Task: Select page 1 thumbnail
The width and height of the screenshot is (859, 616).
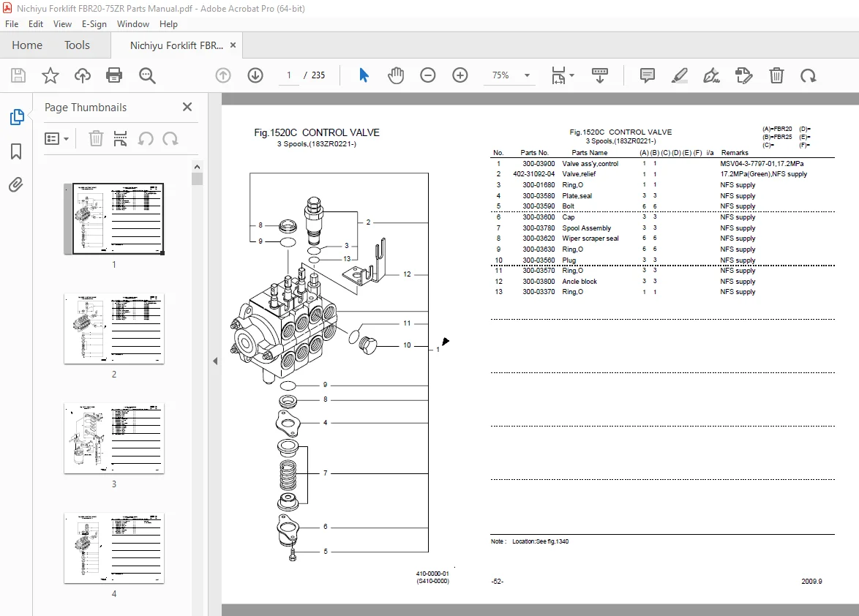Action: click(114, 219)
